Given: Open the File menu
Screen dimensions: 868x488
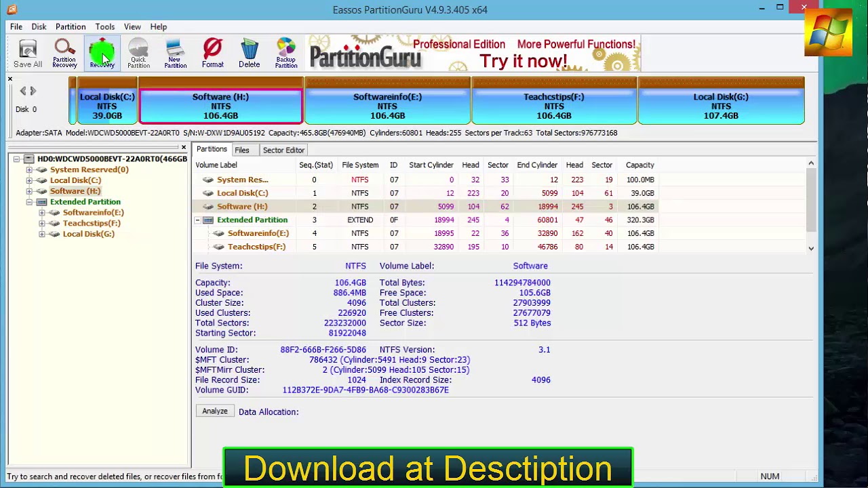Looking at the screenshot, I should click(x=16, y=27).
